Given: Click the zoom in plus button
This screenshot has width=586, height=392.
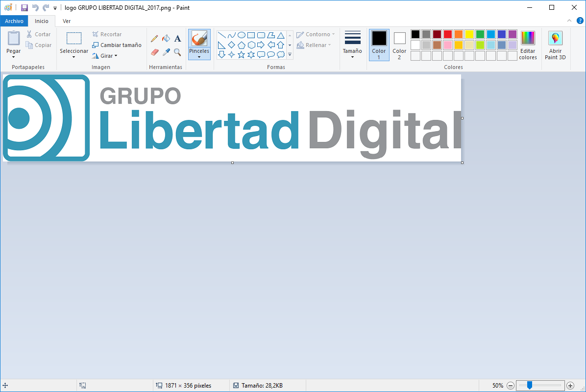Looking at the screenshot, I should coord(570,386).
